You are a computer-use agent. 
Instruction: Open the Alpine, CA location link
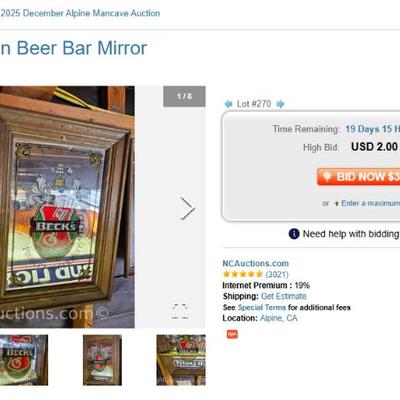pyautogui.click(x=279, y=318)
